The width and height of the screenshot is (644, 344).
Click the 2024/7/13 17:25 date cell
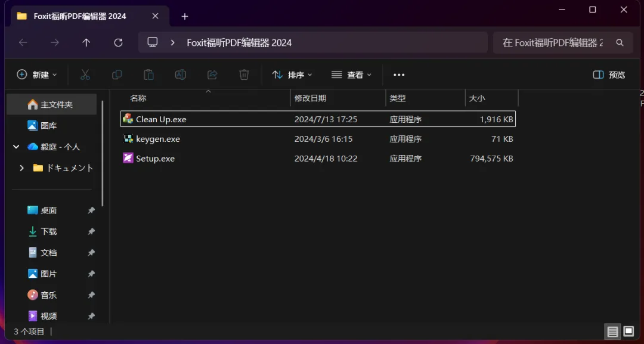(x=326, y=119)
